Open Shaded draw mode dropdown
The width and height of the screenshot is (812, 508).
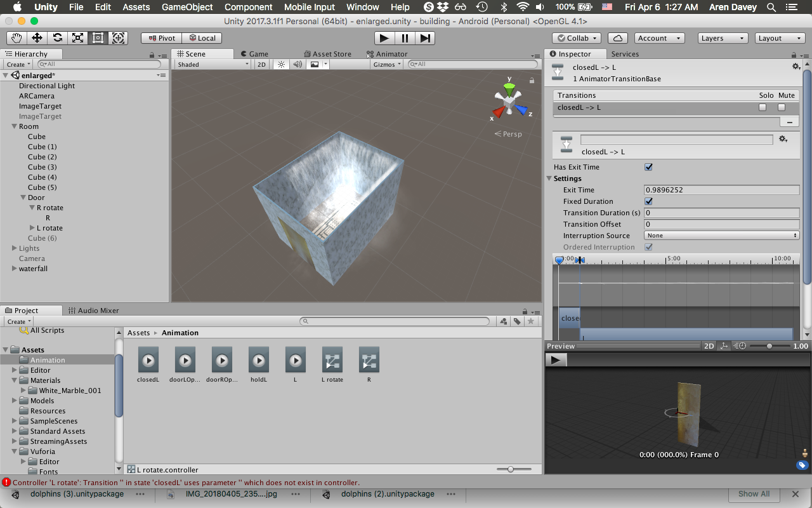tap(213, 64)
